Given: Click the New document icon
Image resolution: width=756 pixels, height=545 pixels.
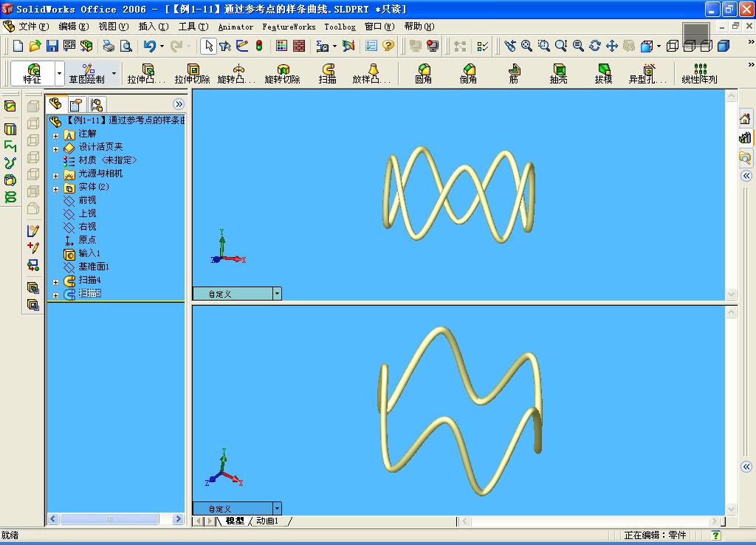Looking at the screenshot, I should tap(18, 46).
